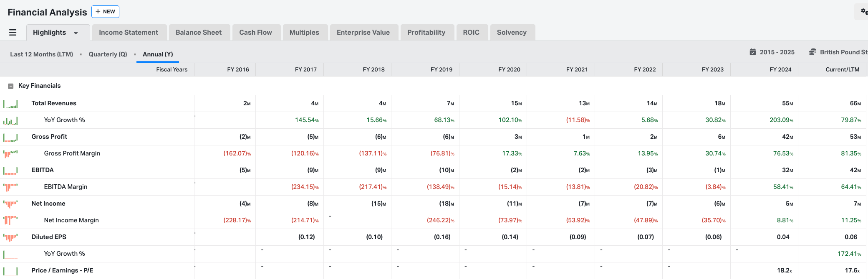Open revenue YoY Growth % sparkline chart
This screenshot has height=280, width=868.
point(10,120)
